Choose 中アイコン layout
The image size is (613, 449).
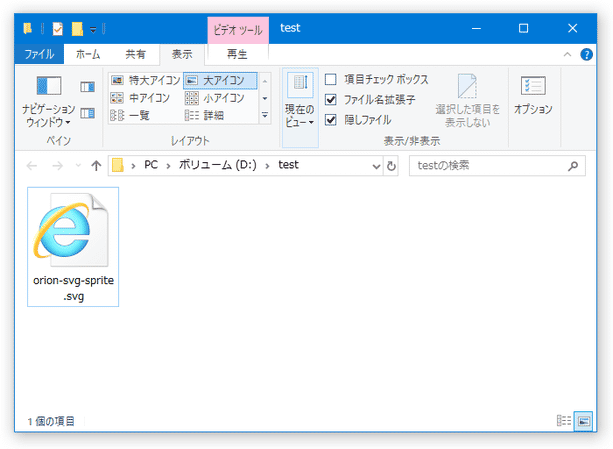pyautogui.click(x=140, y=98)
